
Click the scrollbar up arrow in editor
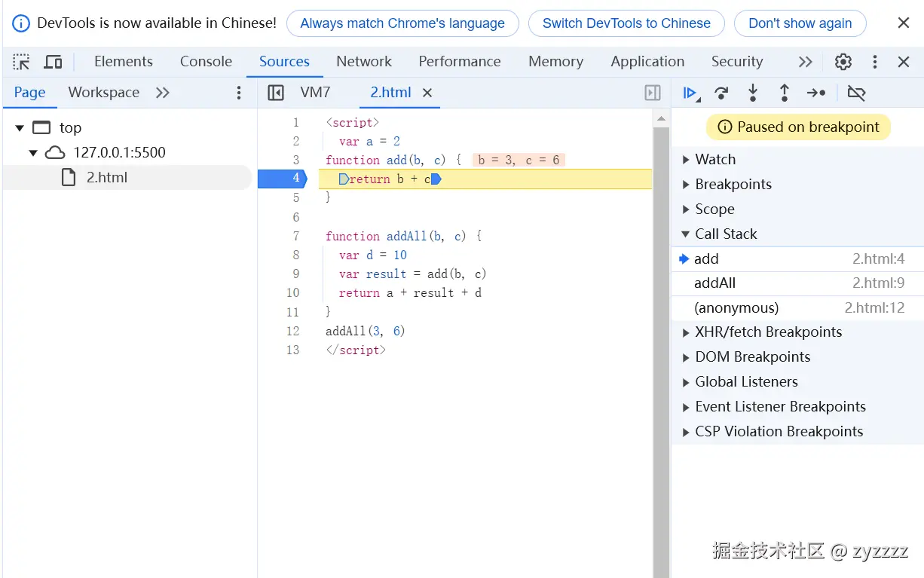click(661, 118)
